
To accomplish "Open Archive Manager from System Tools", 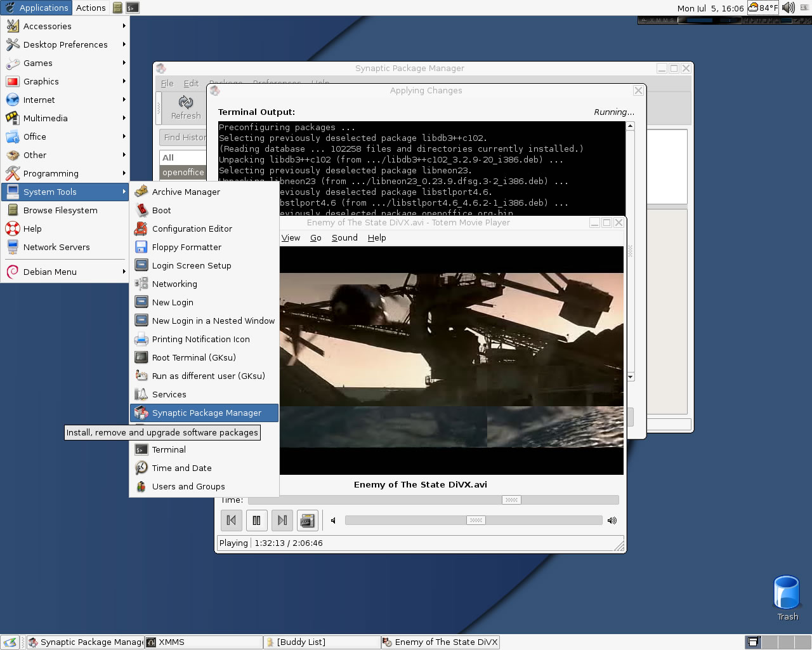I will coord(204,192).
